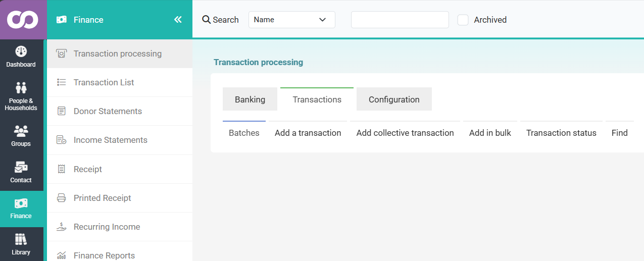Viewport: 644px width, 261px height.
Task: Open the Library books icon
Action: 21,239
